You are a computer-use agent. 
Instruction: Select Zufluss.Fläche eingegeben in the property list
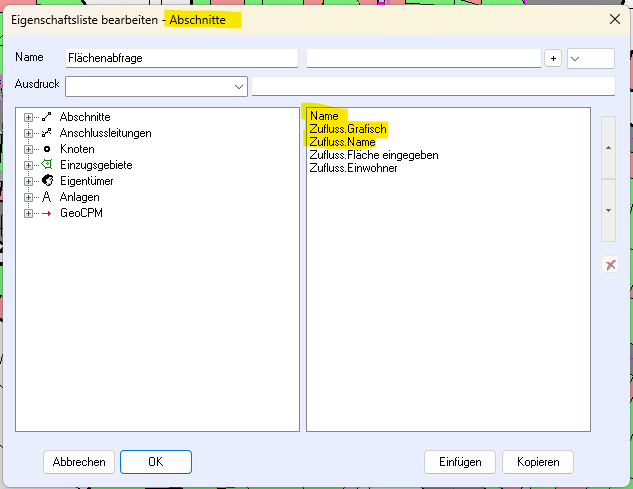pos(374,155)
